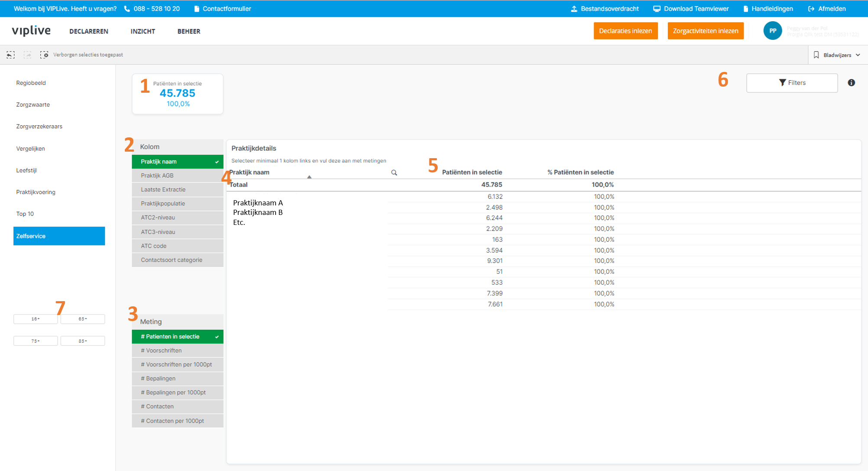Click the funnel icon in Filters
868x471 pixels.
click(782, 83)
